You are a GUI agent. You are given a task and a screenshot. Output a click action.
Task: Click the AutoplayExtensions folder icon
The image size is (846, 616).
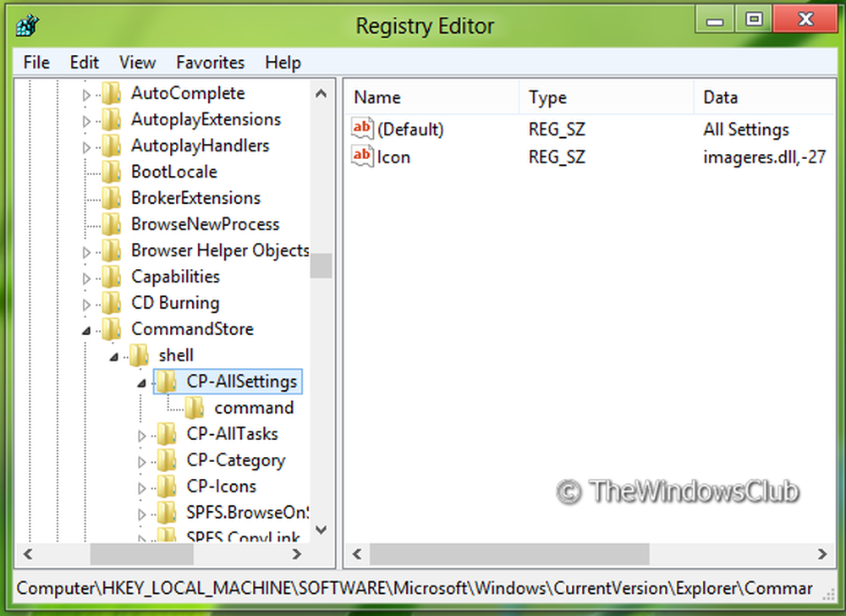click(x=111, y=119)
